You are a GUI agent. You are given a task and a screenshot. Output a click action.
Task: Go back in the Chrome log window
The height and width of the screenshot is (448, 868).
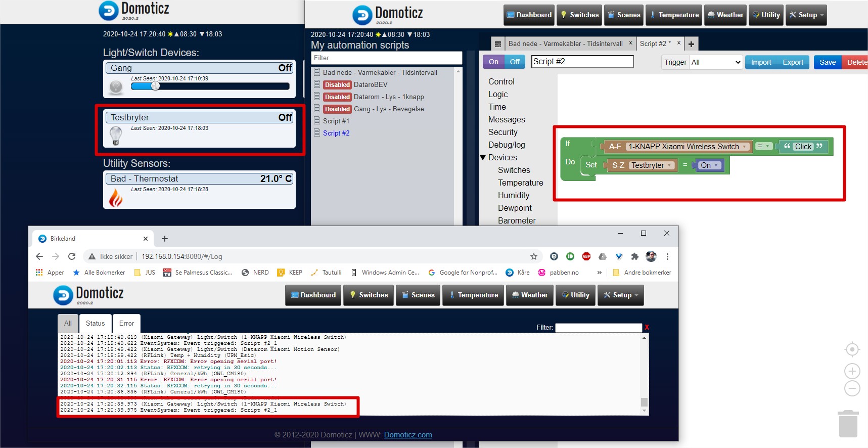39,256
